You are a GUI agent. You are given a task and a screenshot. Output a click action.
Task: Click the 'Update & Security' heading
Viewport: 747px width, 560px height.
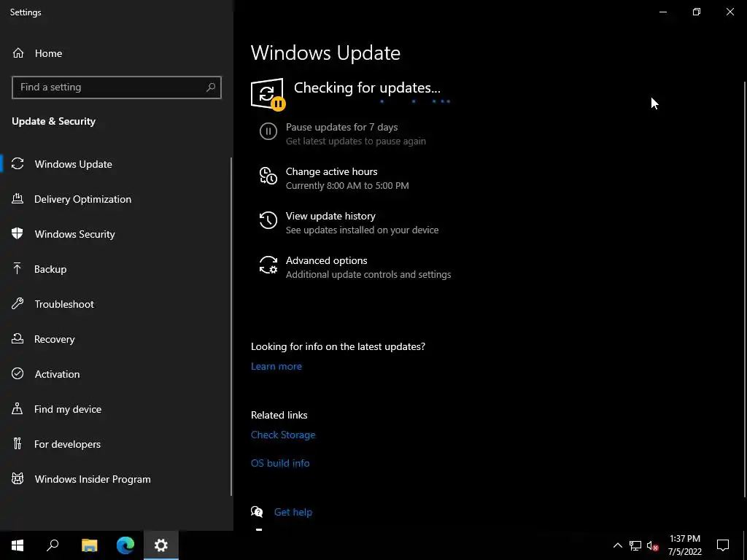click(53, 122)
